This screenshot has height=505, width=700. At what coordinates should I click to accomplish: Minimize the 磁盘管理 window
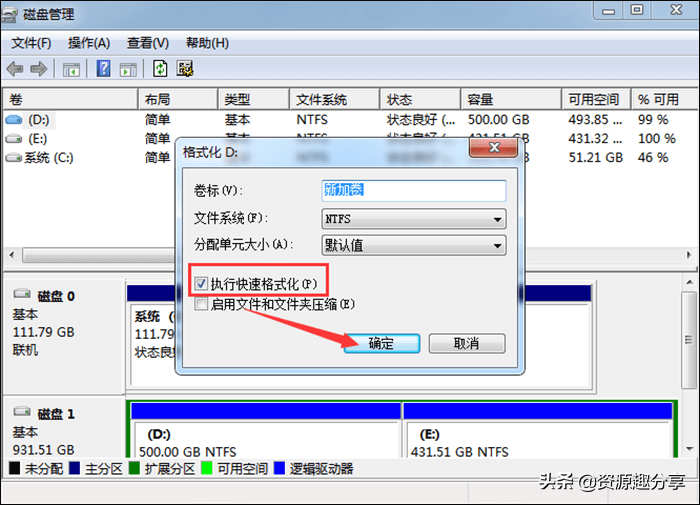(x=608, y=10)
